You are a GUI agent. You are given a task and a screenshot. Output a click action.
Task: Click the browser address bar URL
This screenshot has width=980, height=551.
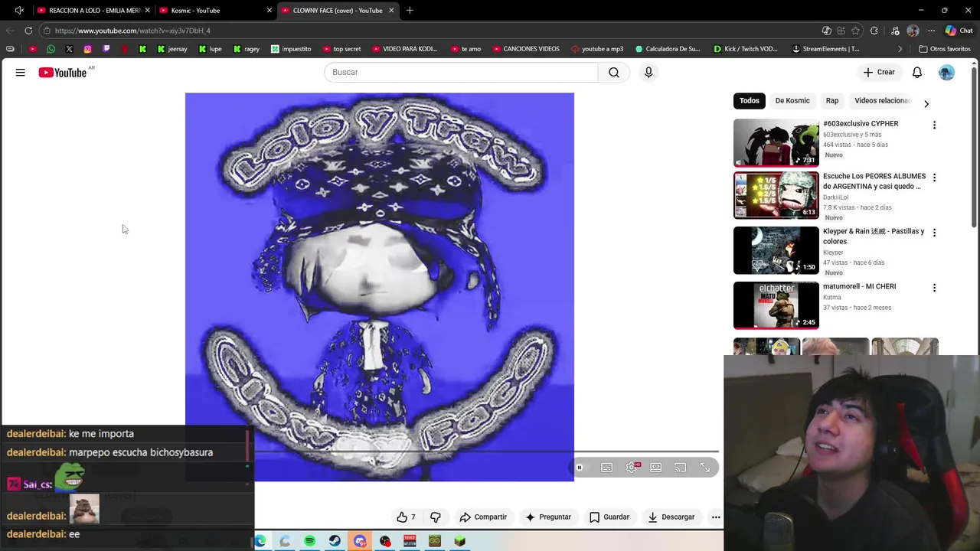132,31
